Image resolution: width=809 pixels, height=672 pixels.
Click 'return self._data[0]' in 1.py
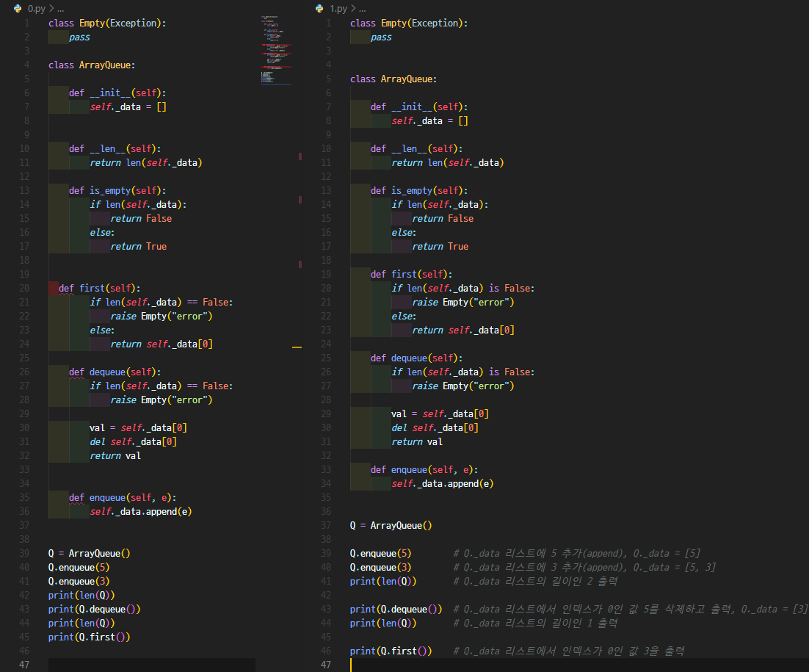463,330
